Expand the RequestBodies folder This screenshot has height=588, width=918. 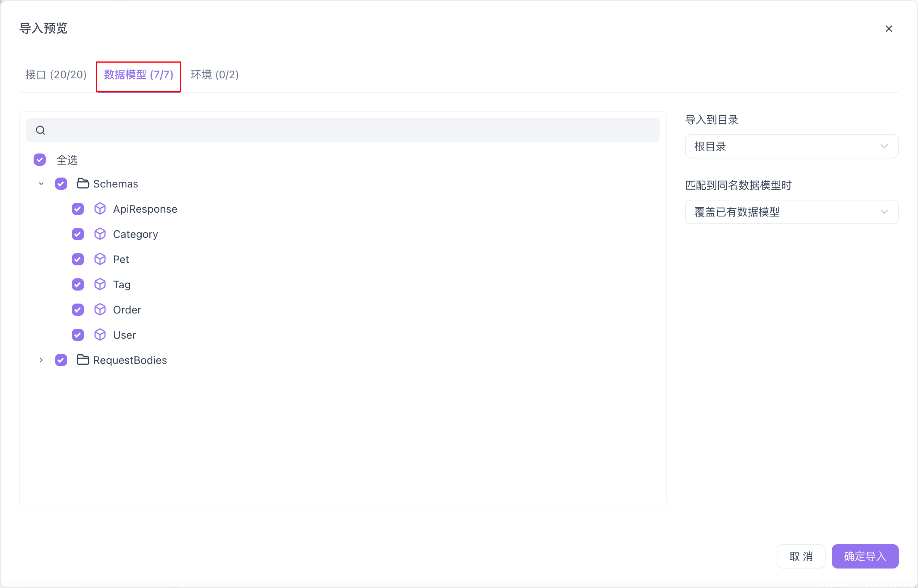41,360
